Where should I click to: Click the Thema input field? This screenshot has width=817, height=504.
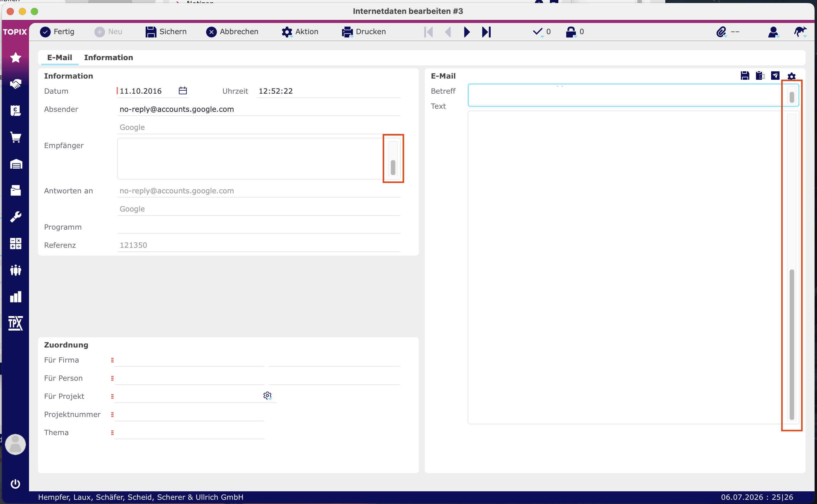(x=189, y=432)
